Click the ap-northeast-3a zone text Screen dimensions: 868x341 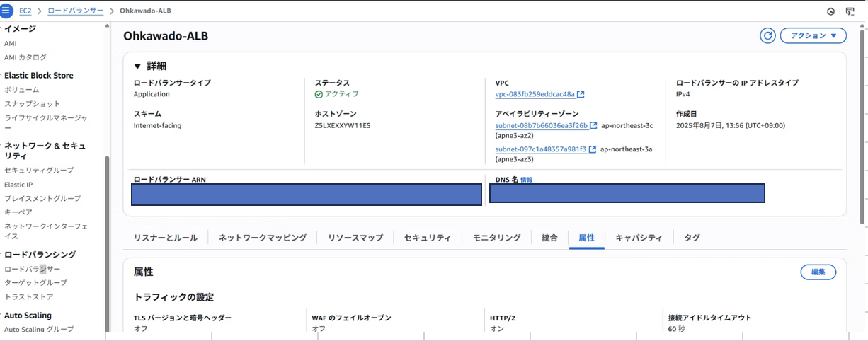[626, 149]
